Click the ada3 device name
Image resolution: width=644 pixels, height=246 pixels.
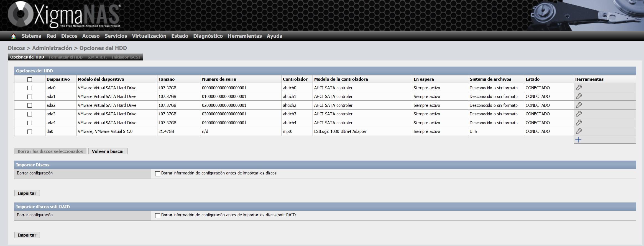tap(51, 114)
